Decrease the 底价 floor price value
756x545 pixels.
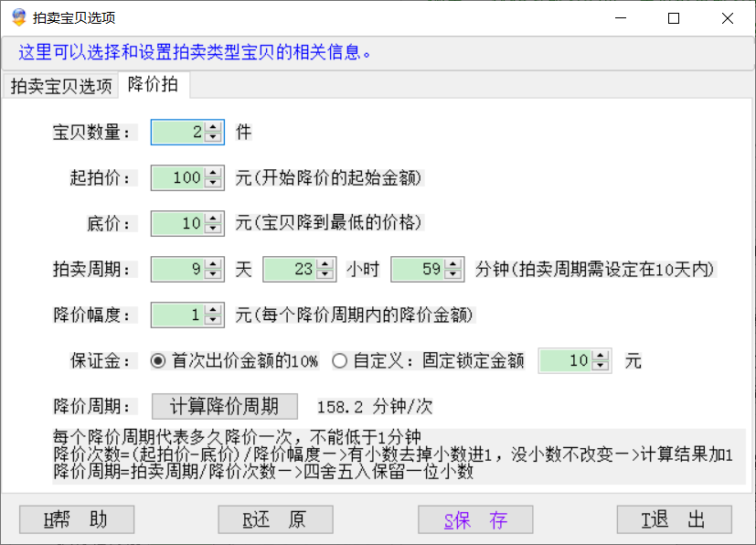pos(214,229)
